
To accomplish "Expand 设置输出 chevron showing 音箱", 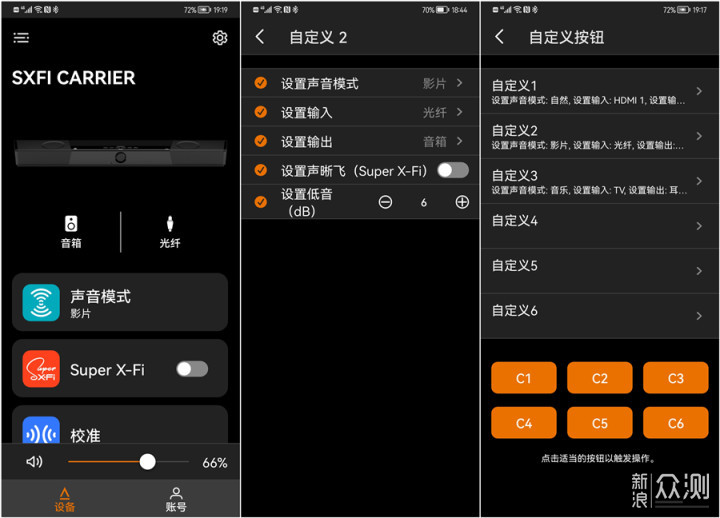I will click(460, 141).
